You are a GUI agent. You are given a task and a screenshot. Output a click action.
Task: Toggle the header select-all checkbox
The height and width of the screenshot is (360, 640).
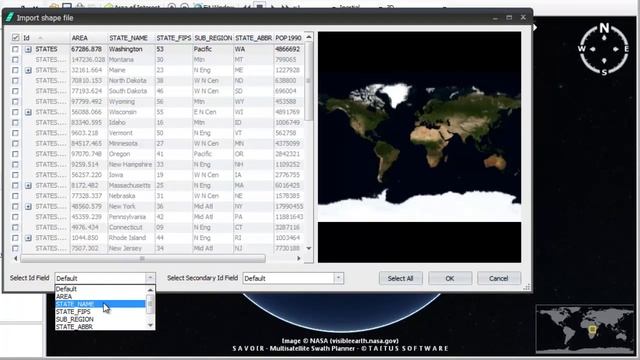pyautogui.click(x=16, y=38)
